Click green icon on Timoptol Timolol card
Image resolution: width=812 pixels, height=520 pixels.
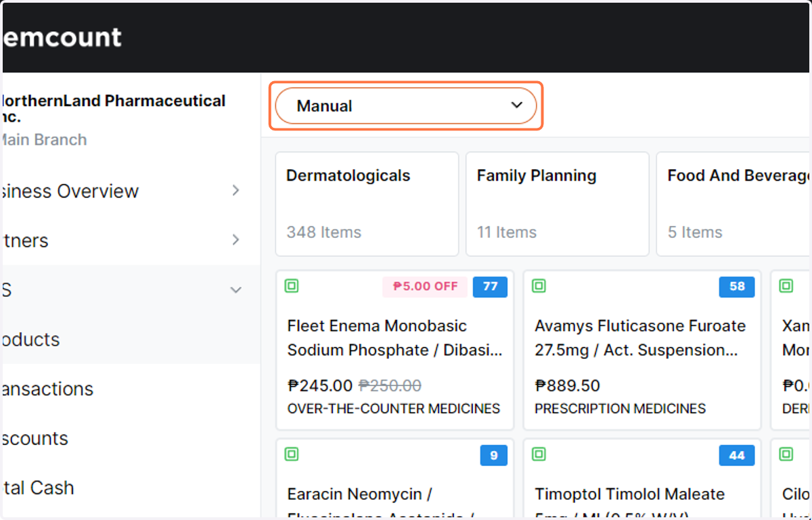click(x=539, y=454)
